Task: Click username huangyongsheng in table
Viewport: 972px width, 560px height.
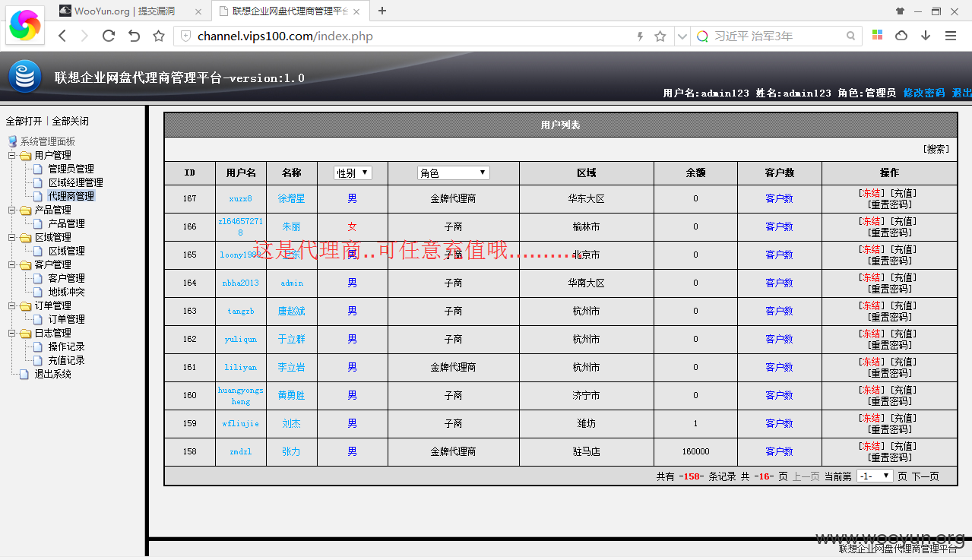Action: click(241, 395)
